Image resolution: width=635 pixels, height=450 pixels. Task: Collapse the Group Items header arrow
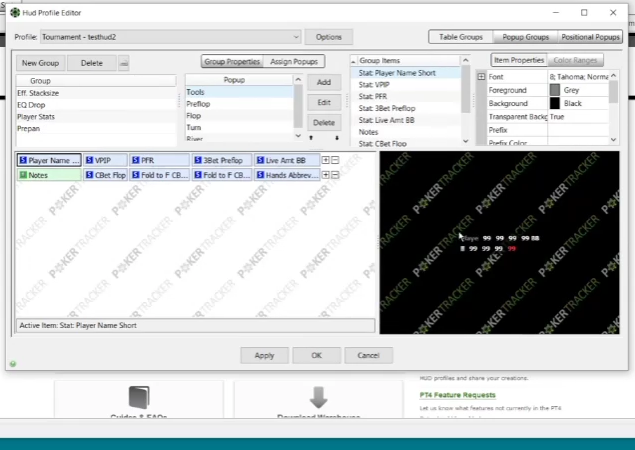(x=353, y=61)
